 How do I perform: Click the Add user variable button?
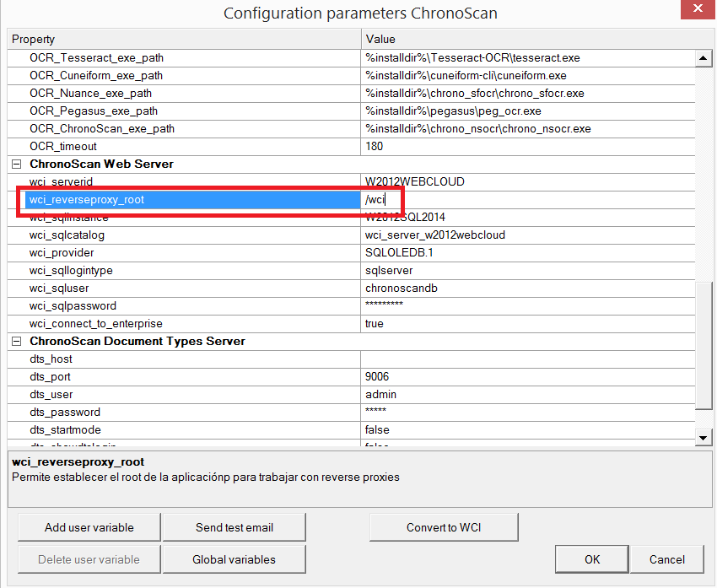(89, 527)
